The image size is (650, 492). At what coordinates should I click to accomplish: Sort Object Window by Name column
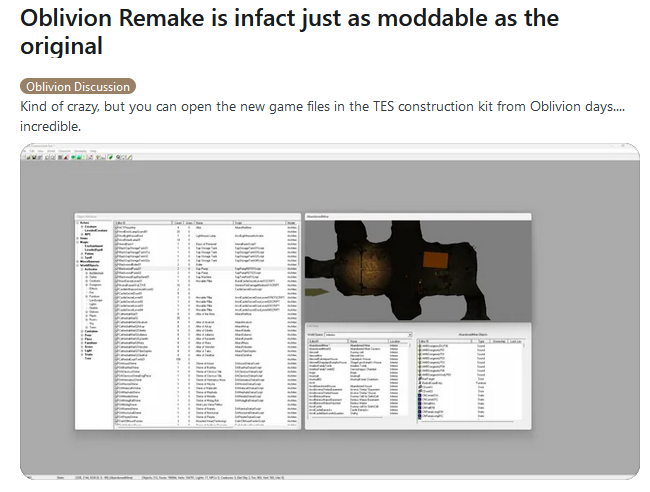pyautogui.click(x=214, y=223)
